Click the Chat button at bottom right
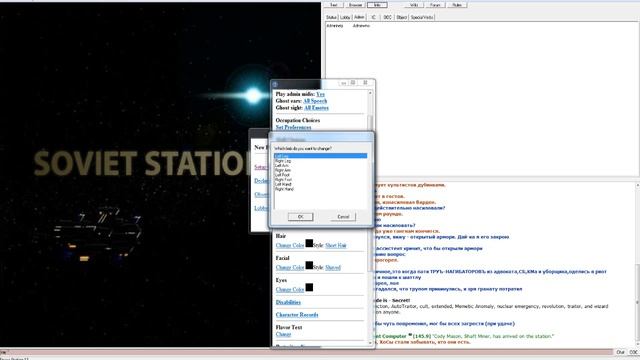Screen dimensions: 640x360 tap(620, 352)
